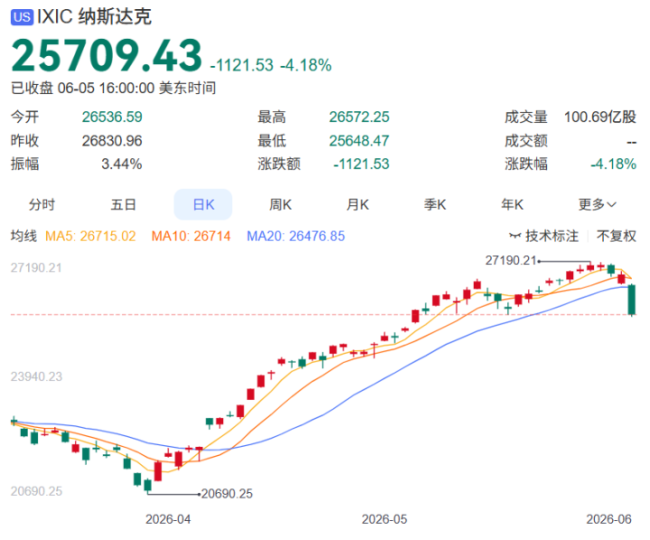Image resolution: width=650 pixels, height=540 pixels.
Task: Select the 季K quarterly chart tab
Action: point(435,204)
